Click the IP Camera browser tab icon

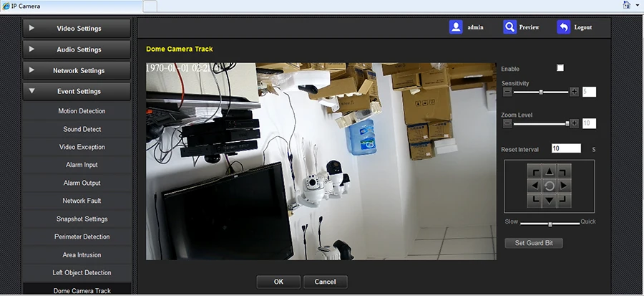pos(6,6)
